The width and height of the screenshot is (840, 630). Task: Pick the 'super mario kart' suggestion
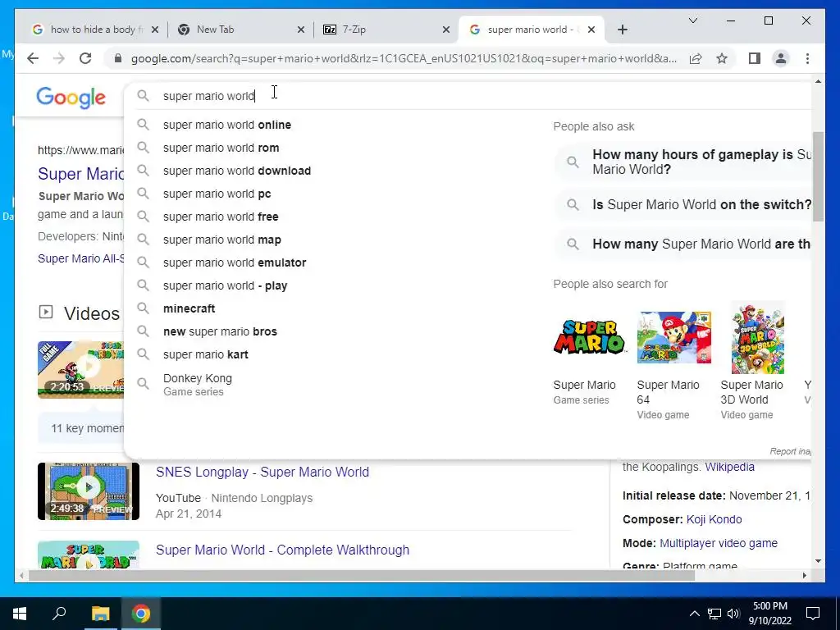[x=205, y=354]
